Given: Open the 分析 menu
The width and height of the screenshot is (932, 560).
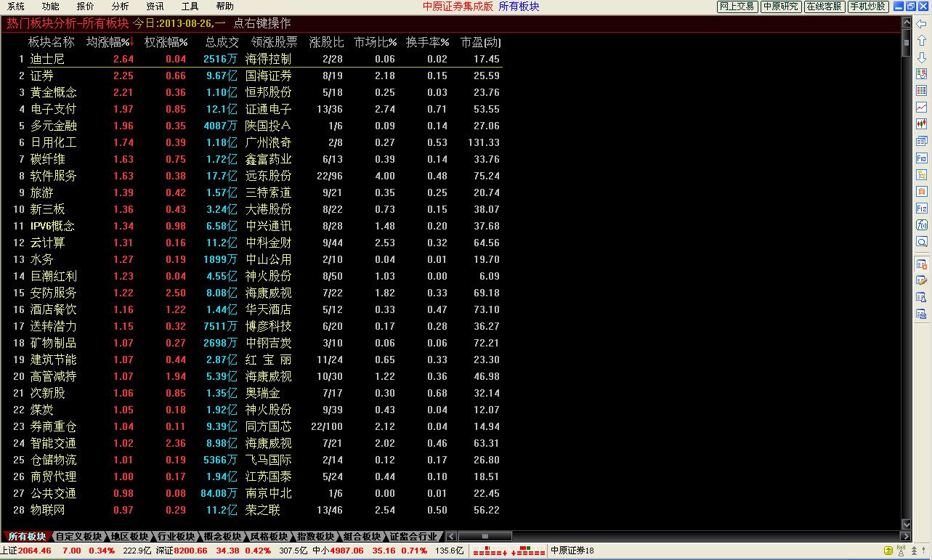Looking at the screenshot, I should point(120,7).
